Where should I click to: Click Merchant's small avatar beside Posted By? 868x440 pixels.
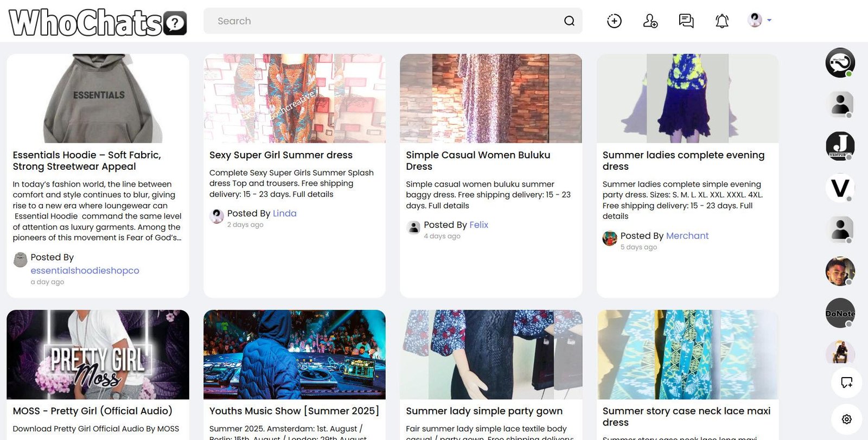point(610,238)
